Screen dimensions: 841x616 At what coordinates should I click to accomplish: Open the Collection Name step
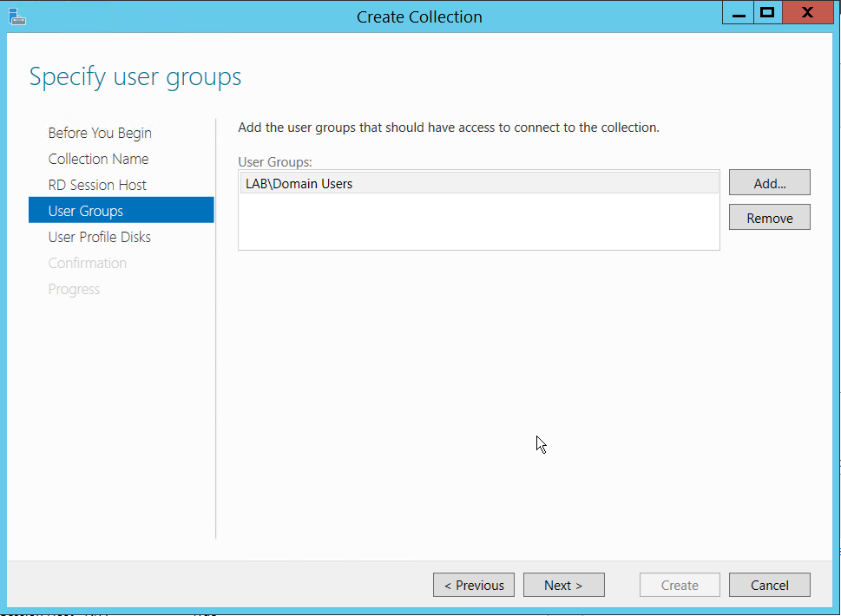click(x=98, y=159)
